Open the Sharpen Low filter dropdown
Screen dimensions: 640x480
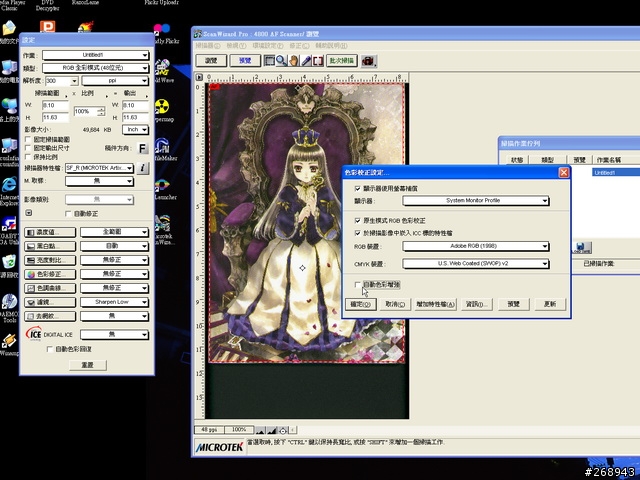pos(114,302)
